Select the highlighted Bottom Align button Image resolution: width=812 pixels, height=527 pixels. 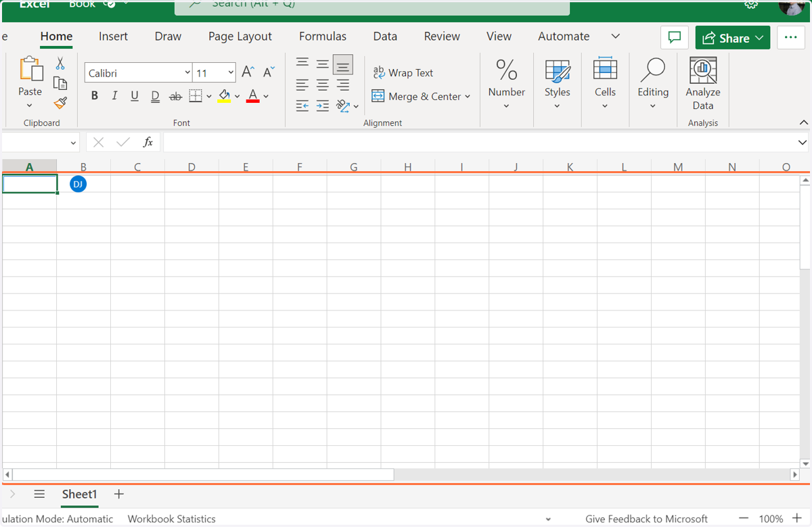(x=343, y=64)
